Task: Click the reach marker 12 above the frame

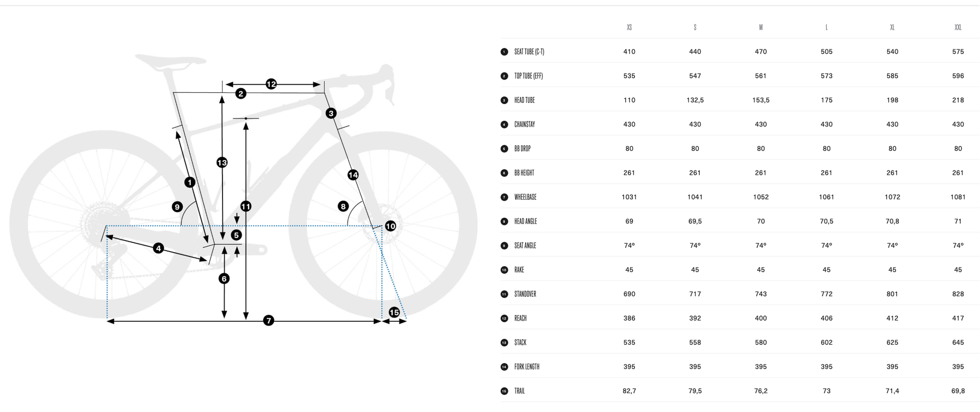Action: coord(271,84)
